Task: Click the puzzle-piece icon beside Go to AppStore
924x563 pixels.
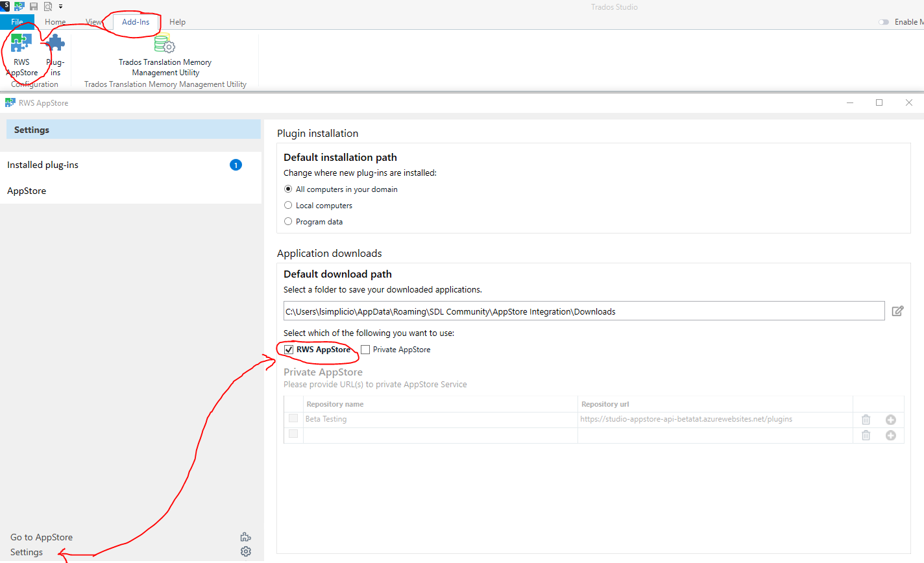Action: click(x=245, y=536)
